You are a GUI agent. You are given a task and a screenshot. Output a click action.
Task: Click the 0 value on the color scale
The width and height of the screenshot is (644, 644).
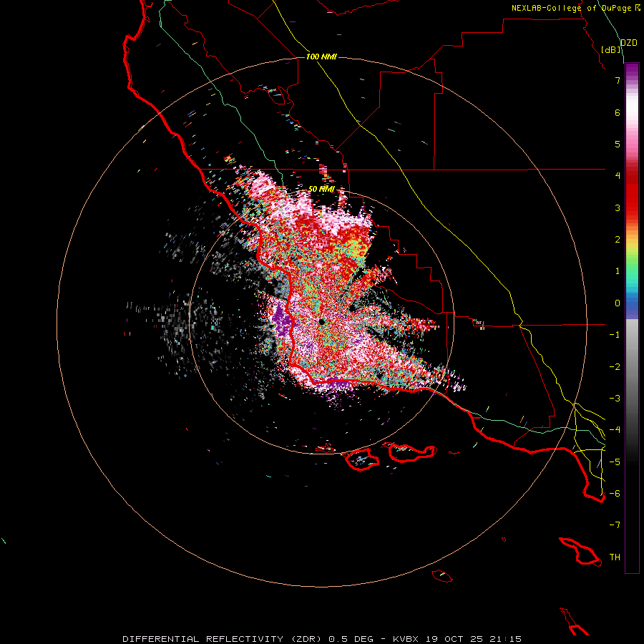click(618, 303)
